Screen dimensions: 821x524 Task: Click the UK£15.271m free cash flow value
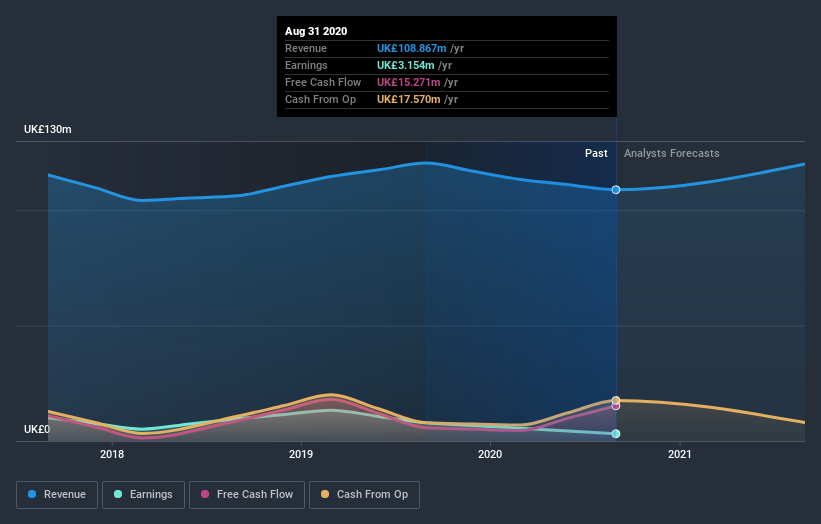(x=408, y=82)
